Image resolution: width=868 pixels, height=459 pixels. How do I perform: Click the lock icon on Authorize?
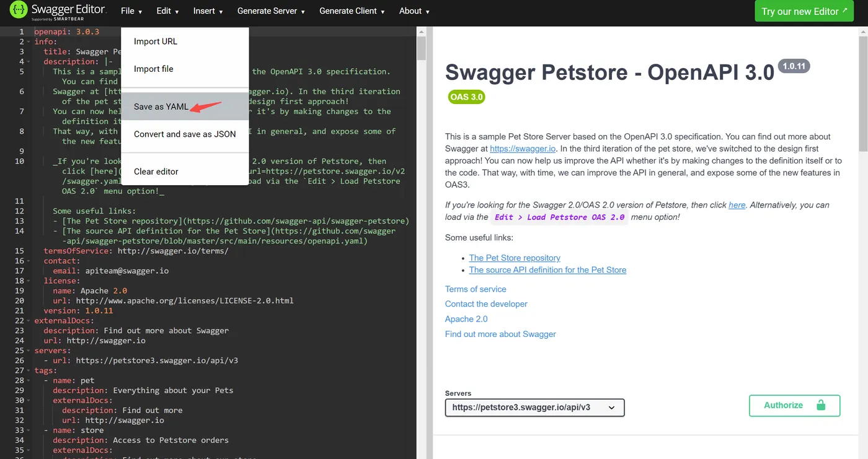coord(821,405)
